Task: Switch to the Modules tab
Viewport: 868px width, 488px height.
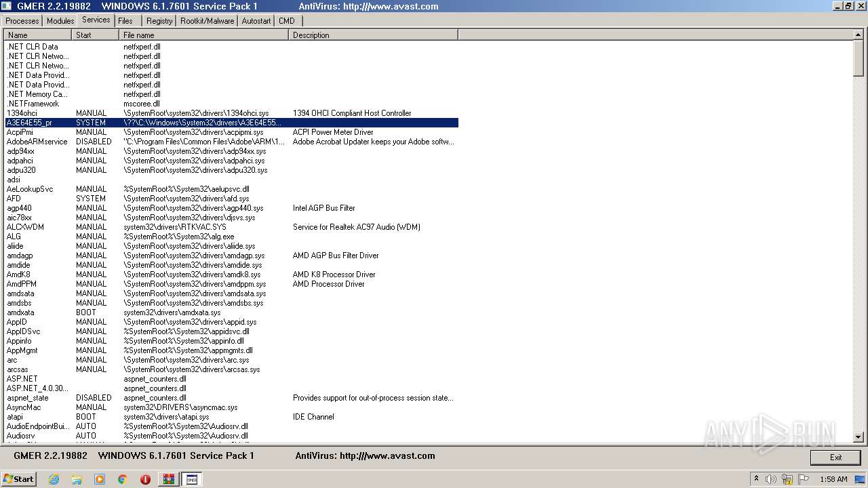Action: point(60,21)
